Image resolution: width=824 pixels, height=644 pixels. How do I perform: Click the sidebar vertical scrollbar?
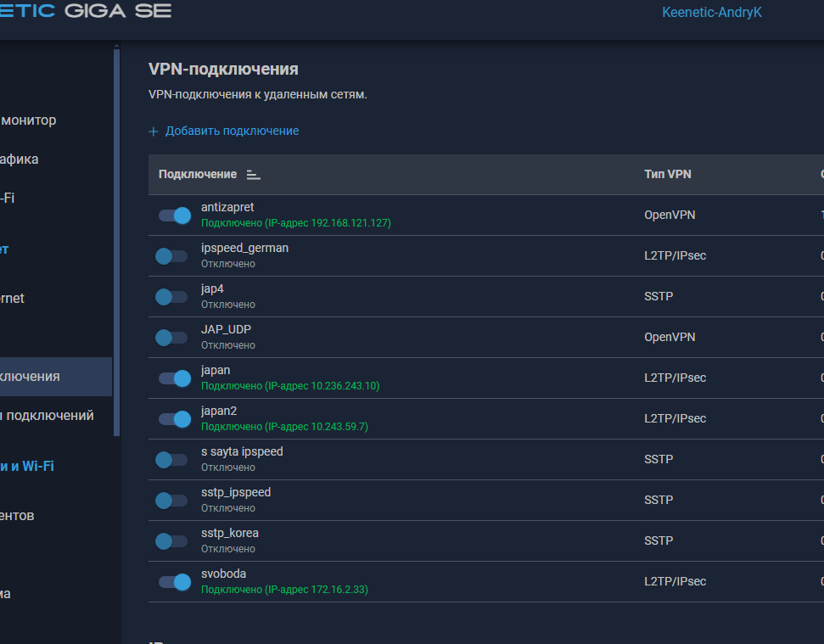pyautogui.click(x=117, y=238)
